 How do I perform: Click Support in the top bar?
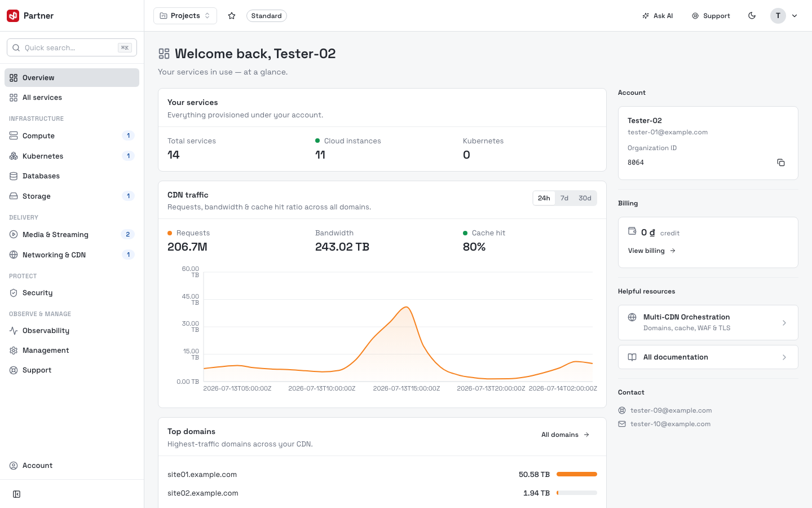click(711, 16)
